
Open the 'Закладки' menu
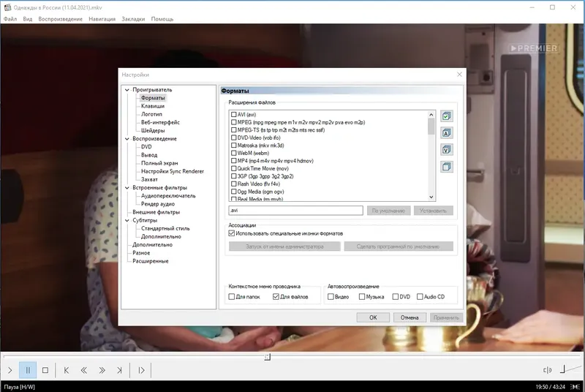coord(133,18)
